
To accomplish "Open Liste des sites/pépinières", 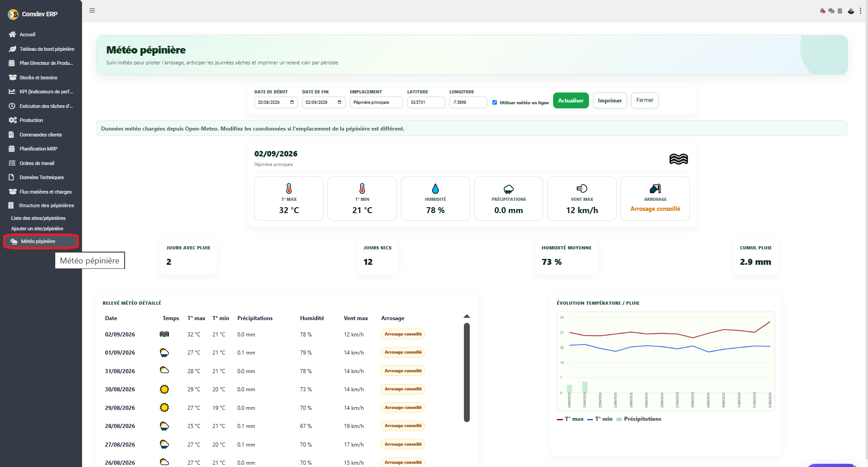I will click(x=39, y=218).
